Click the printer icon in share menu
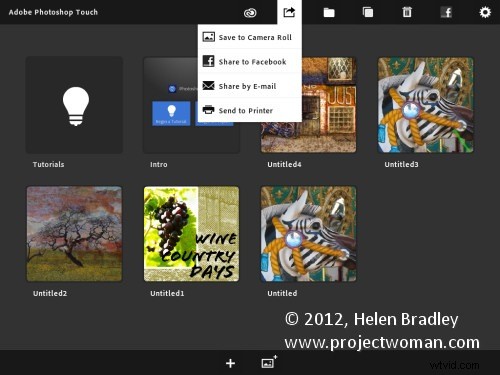 click(209, 110)
